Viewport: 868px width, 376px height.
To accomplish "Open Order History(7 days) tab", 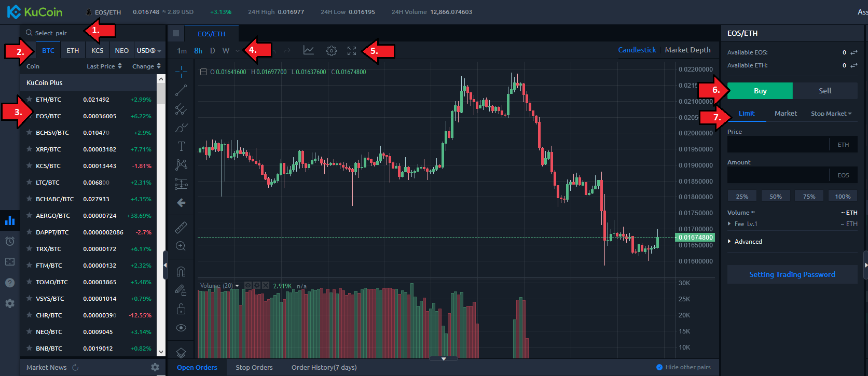I will tap(324, 367).
